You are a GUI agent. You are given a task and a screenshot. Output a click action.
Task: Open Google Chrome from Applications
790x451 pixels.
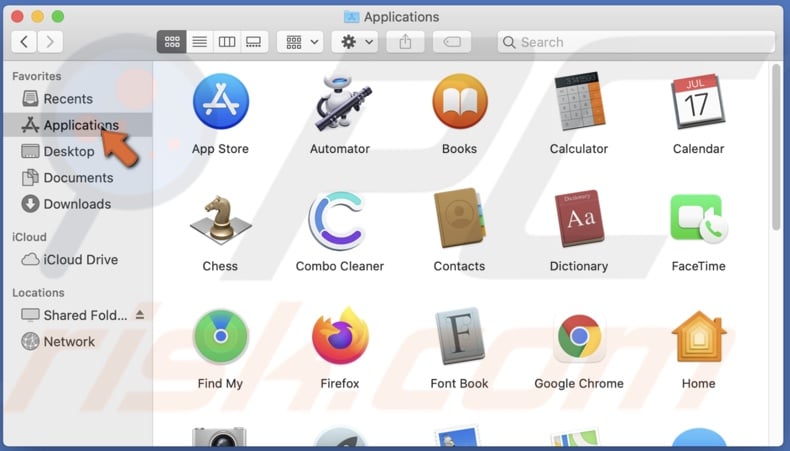(x=579, y=337)
